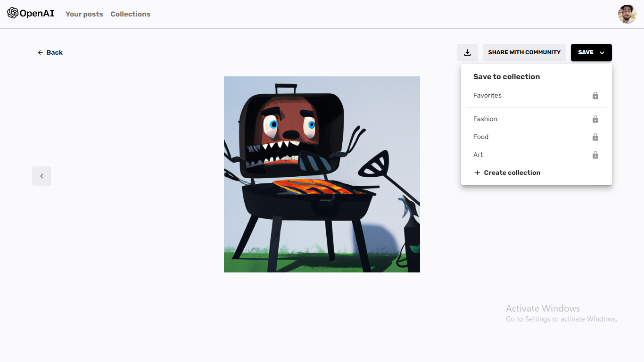Go back using the Back link

tap(50, 52)
